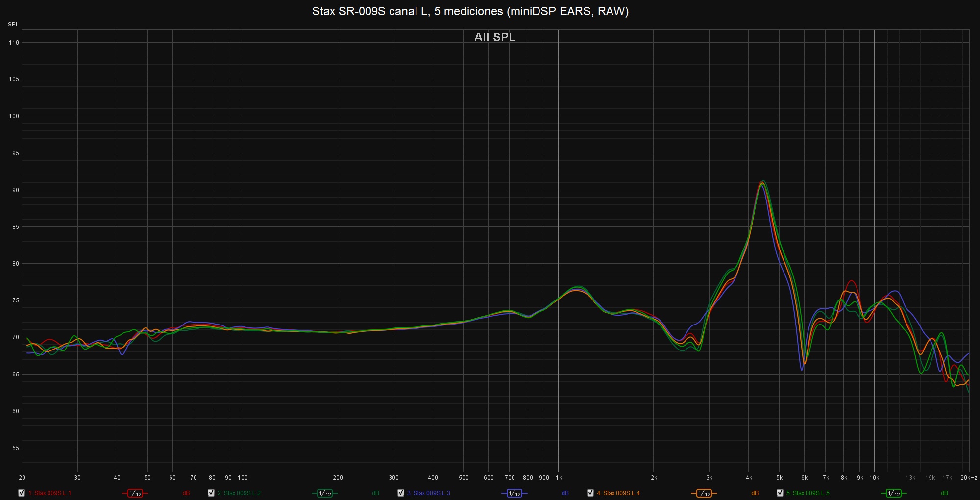Click the blue dB readout for trace 3
This screenshot has width=980, height=500.
pos(565,493)
